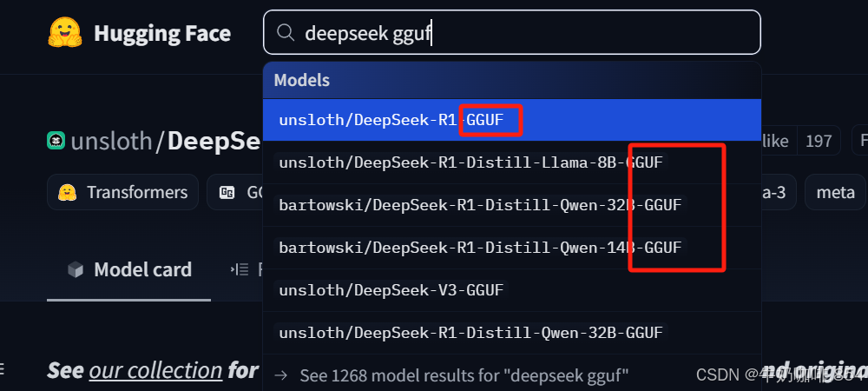Choose bartowski/DeepSeek-R1-Distill-Qwen-14B-GGUF result
The image size is (868, 391).
point(512,248)
